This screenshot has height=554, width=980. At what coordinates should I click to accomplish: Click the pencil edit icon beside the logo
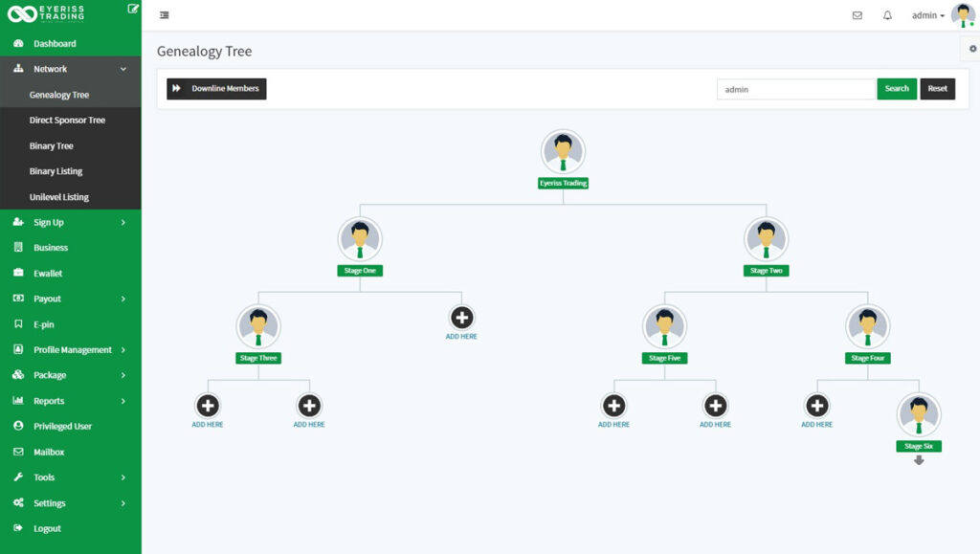click(132, 9)
